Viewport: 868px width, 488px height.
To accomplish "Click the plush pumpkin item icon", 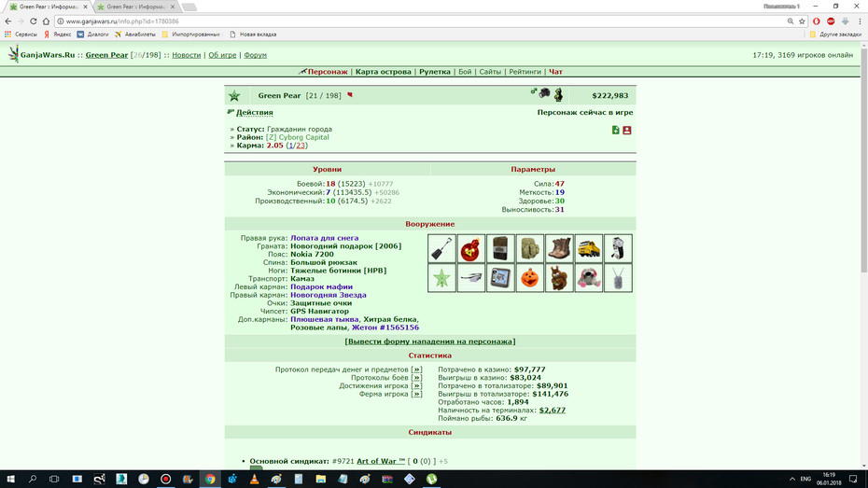I will (x=530, y=278).
